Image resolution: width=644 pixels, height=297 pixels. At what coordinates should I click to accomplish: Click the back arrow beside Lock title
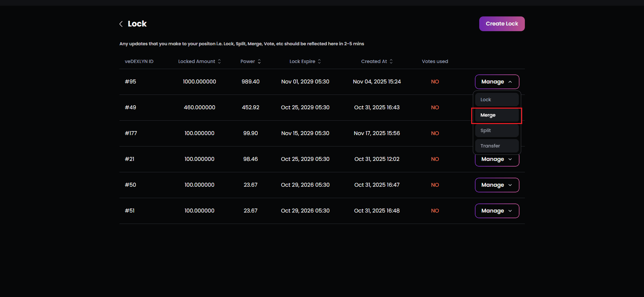121,24
